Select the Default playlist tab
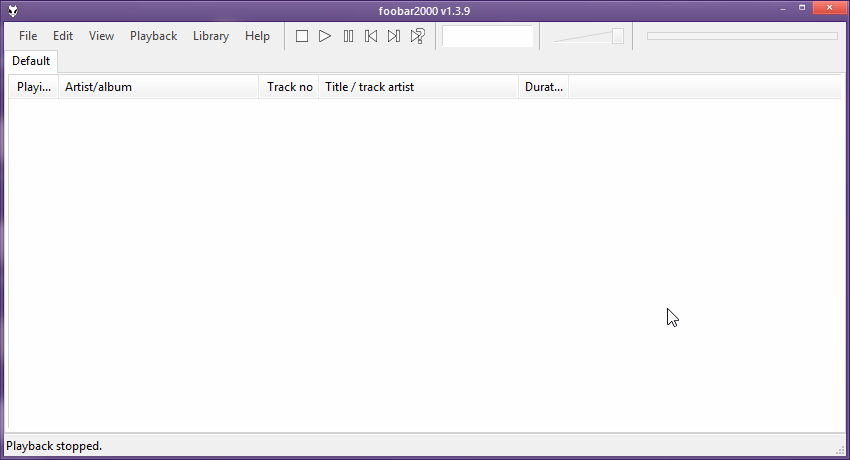This screenshot has width=850, height=460. click(31, 61)
